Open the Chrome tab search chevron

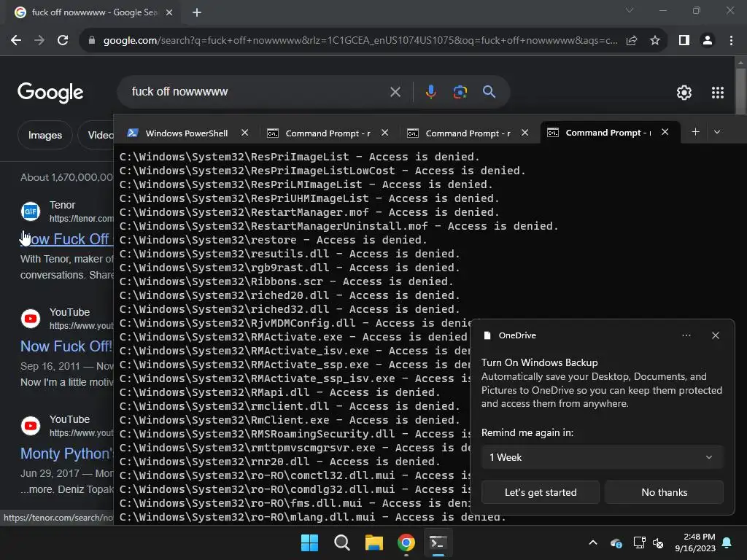pyautogui.click(x=630, y=10)
